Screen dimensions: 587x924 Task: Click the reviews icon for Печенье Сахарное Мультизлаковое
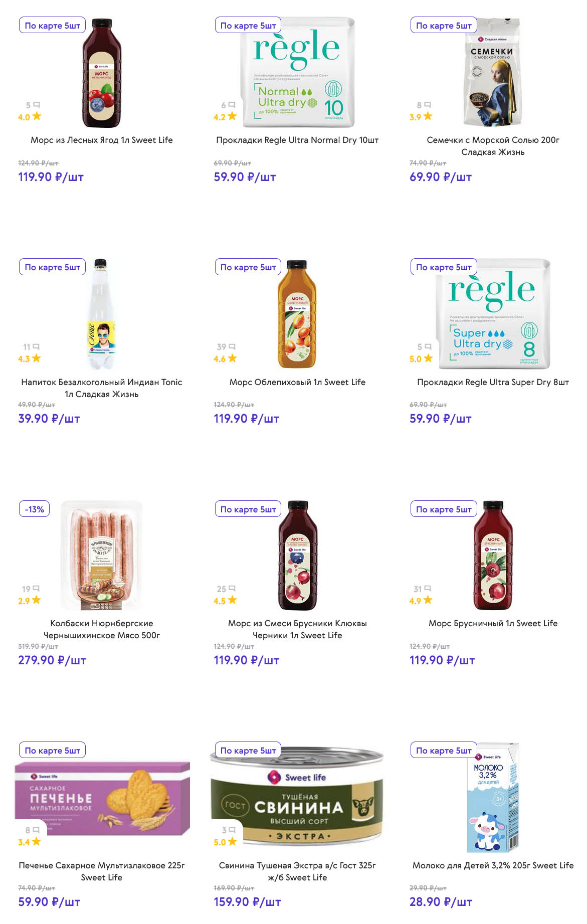(x=36, y=830)
